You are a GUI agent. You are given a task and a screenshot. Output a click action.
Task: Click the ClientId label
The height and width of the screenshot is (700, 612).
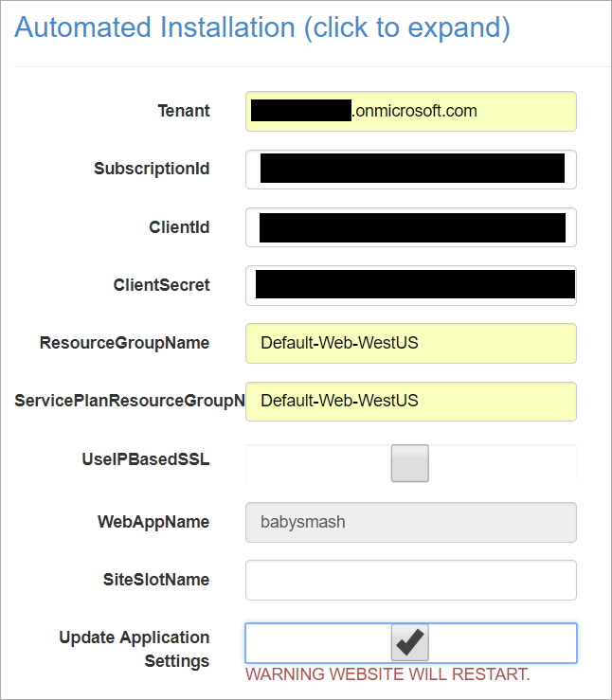pyautogui.click(x=179, y=227)
